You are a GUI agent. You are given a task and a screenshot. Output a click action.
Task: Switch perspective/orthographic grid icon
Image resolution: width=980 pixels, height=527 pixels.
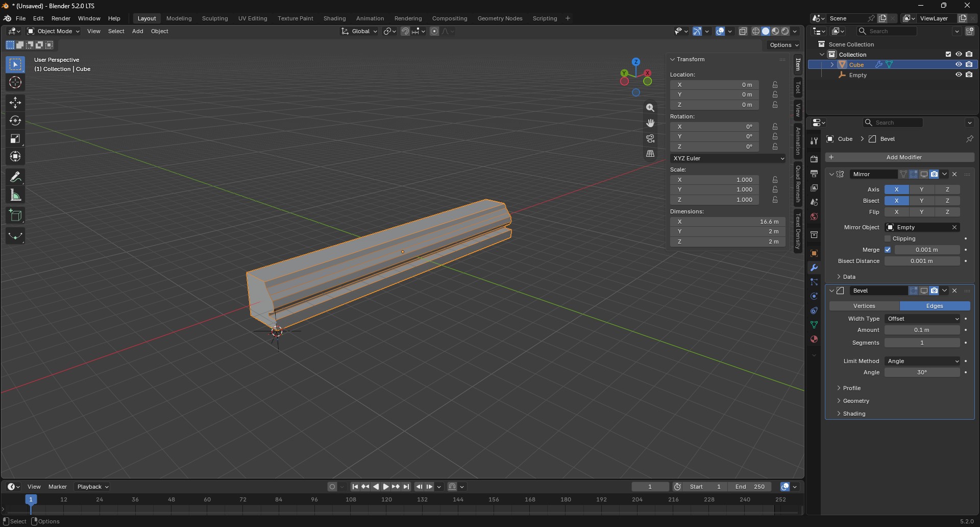(650, 154)
